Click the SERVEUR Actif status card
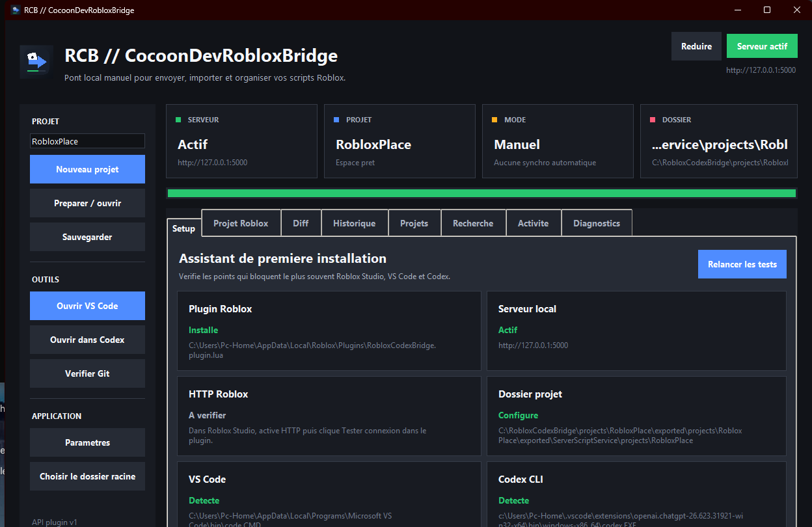This screenshot has height=527, width=812. point(241,141)
